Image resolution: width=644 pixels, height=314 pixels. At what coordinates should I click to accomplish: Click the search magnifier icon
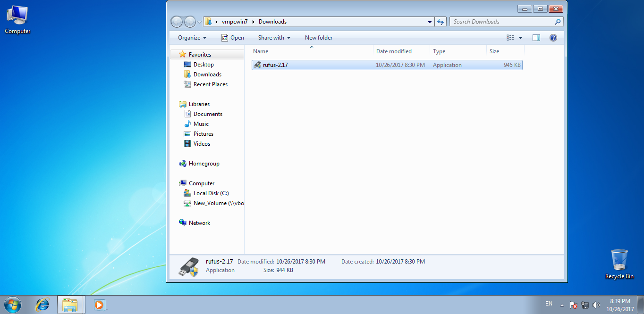(558, 22)
